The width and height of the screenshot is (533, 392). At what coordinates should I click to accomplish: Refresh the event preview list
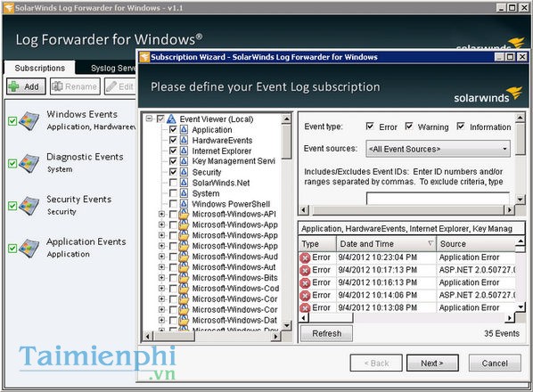click(x=326, y=333)
